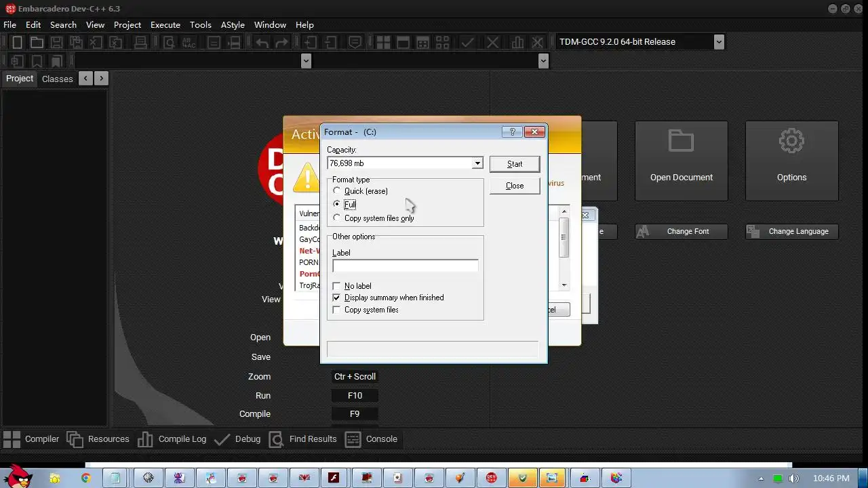Open the TDM-GCC compiler set dropdown
Screen dimensions: 868x488
pyautogui.click(x=719, y=42)
